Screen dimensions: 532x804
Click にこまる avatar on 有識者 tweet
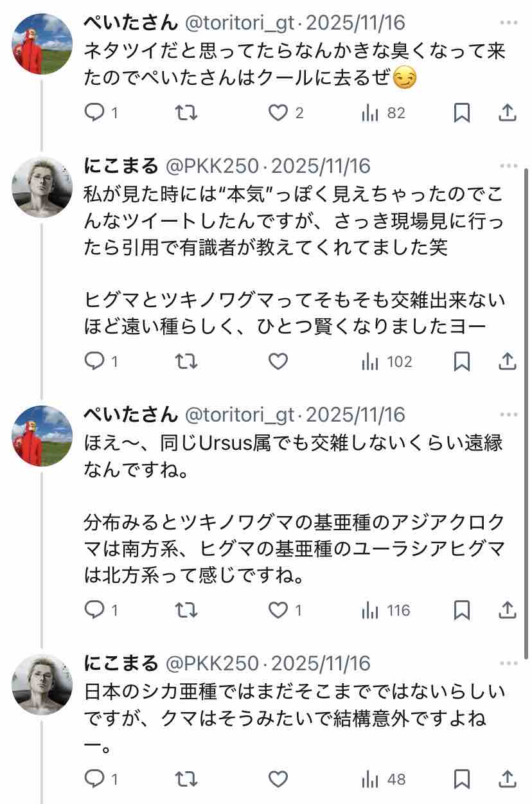pyautogui.click(x=42, y=187)
